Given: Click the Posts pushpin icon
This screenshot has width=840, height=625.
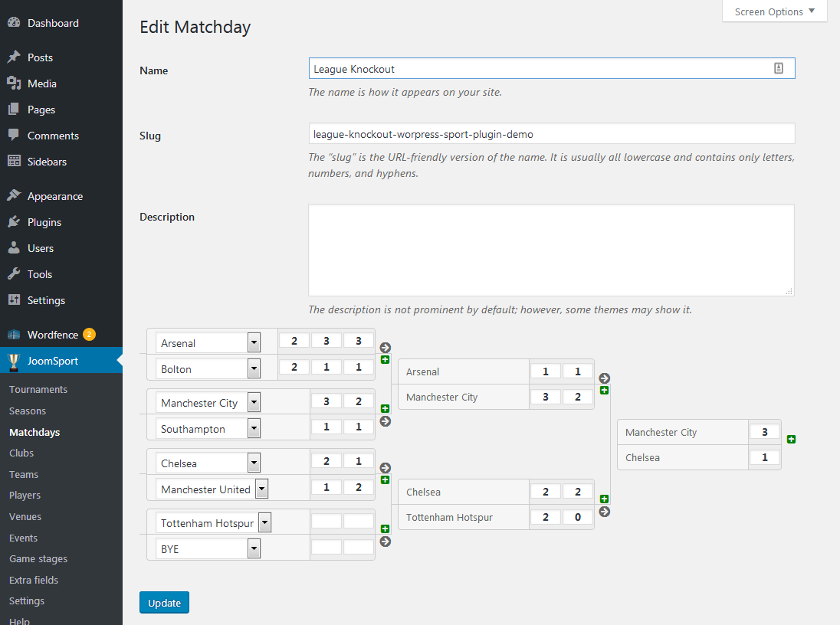Looking at the screenshot, I should (x=14, y=57).
